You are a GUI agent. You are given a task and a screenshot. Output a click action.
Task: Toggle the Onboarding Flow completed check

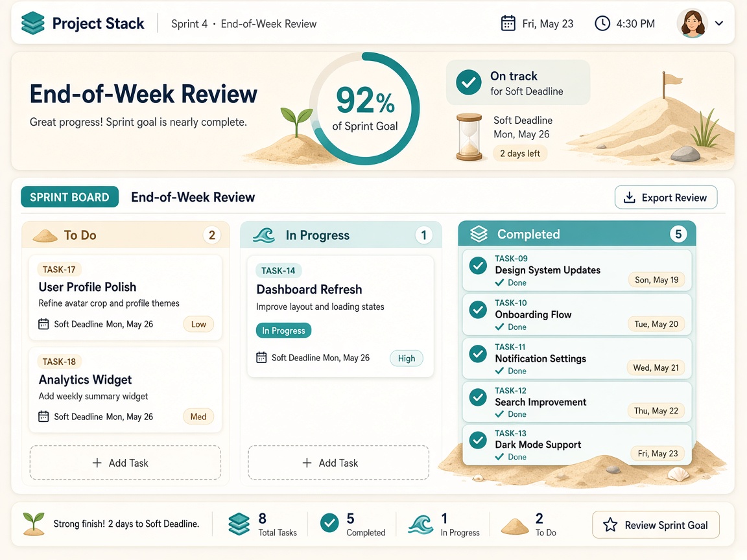[x=478, y=310]
